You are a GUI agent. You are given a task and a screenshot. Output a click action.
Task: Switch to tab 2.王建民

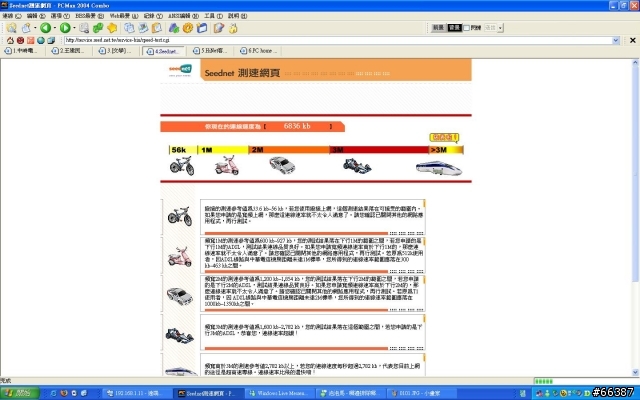click(x=69, y=51)
